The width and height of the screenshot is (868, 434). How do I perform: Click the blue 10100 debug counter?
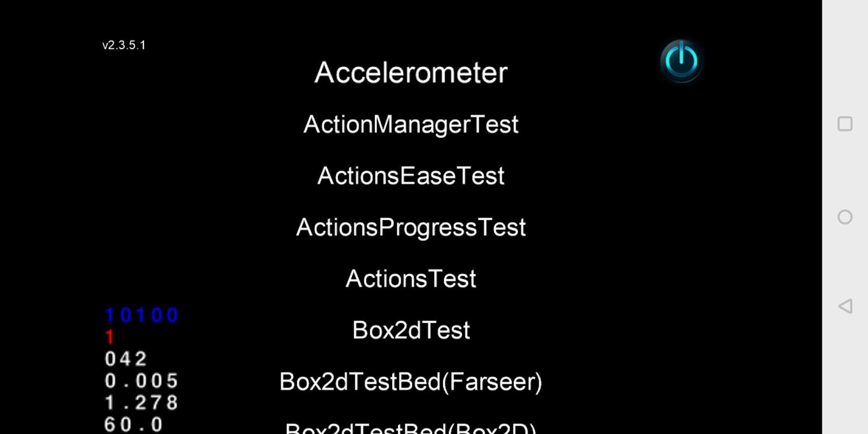142,315
